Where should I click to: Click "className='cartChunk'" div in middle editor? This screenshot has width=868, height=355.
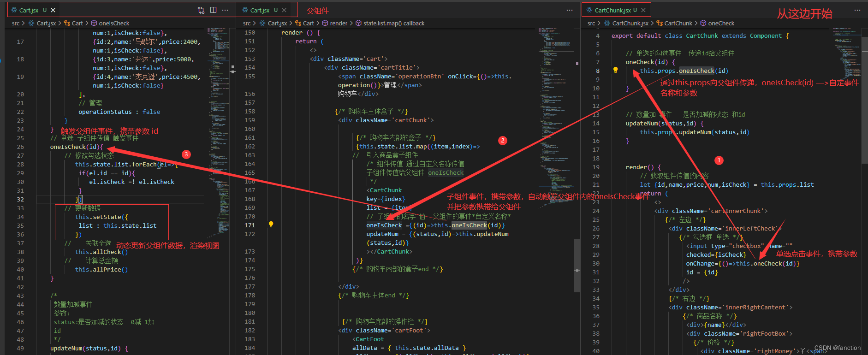coord(386,120)
